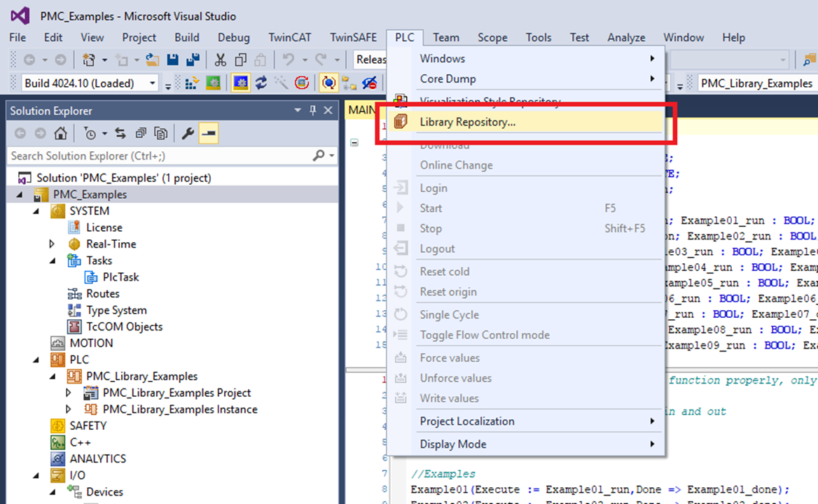Image resolution: width=818 pixels, height=504 pixels.
Task: Select PlcTask in Solution Explorer
Action: point(120,277)
